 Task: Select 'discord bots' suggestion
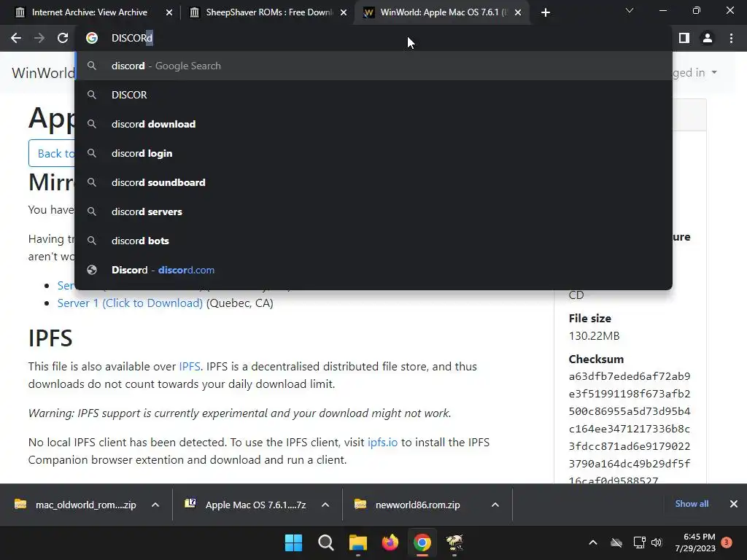coord(373,241)
